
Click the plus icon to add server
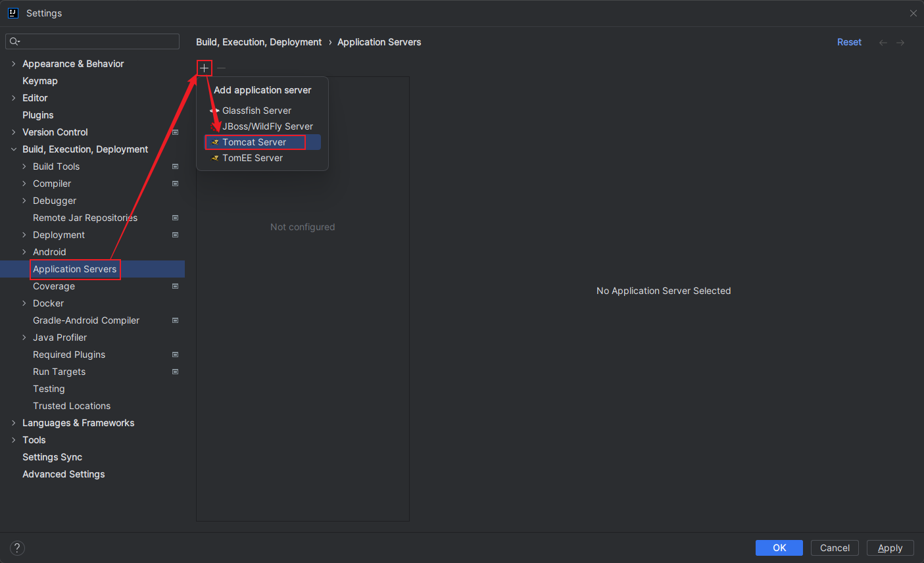[204, 68]
